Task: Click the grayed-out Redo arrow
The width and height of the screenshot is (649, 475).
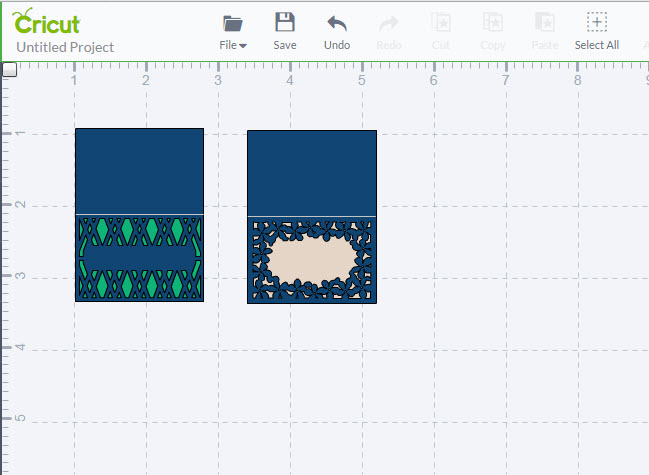Action: [389, 23]
